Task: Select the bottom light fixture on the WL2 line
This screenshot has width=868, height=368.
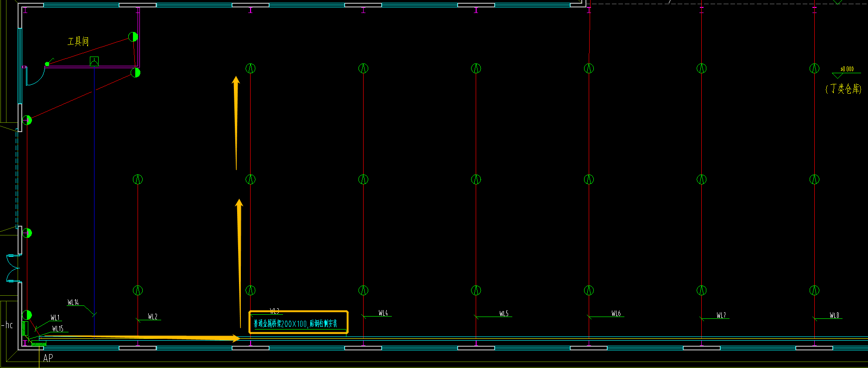Action: tap(138, 291)
